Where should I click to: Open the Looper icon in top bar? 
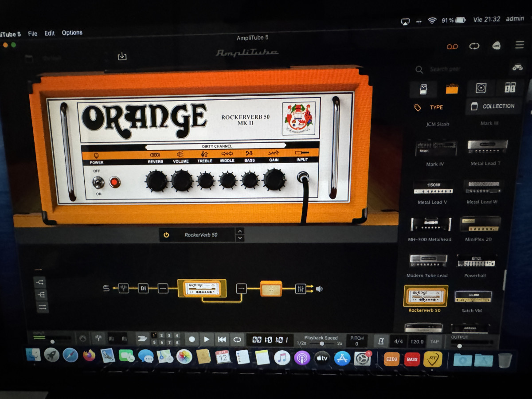click(474, 47)
